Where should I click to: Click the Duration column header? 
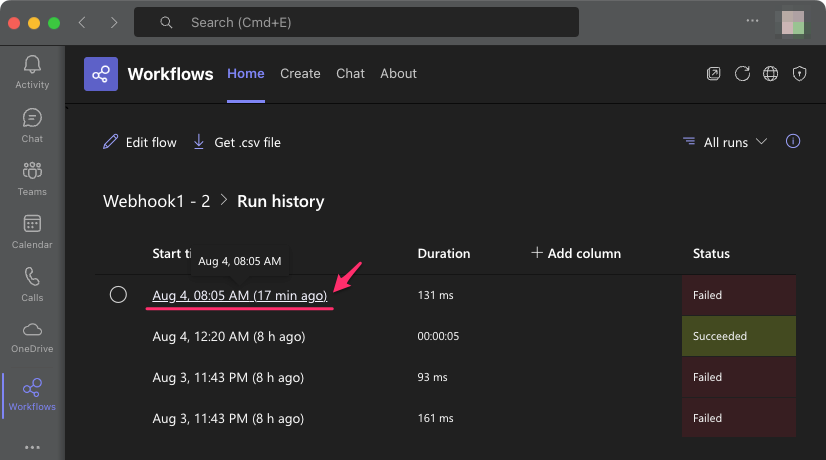444,253
